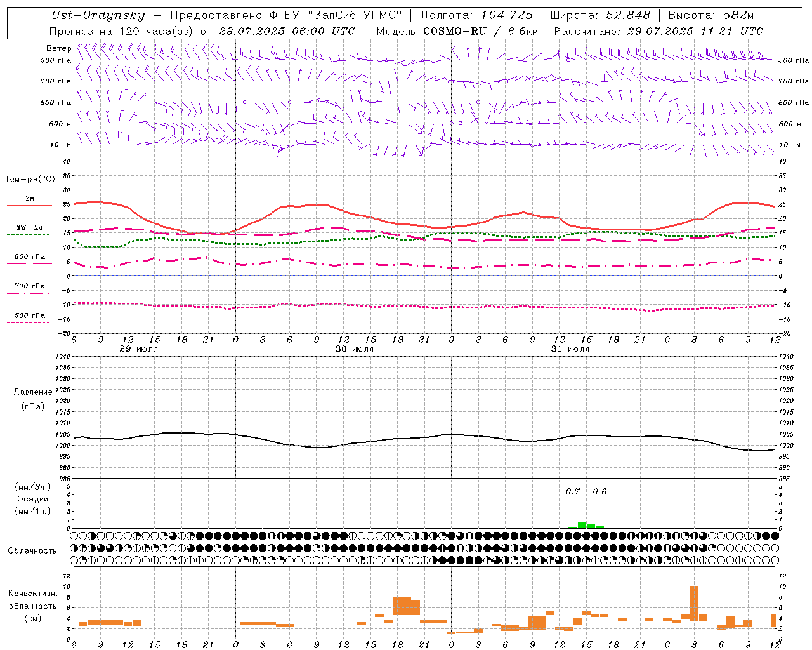Viewport: 812px width, 650px height.
Task: Click the Долгота: 104.725 header field
Action: pyautogui.click(x=476, y=16)
